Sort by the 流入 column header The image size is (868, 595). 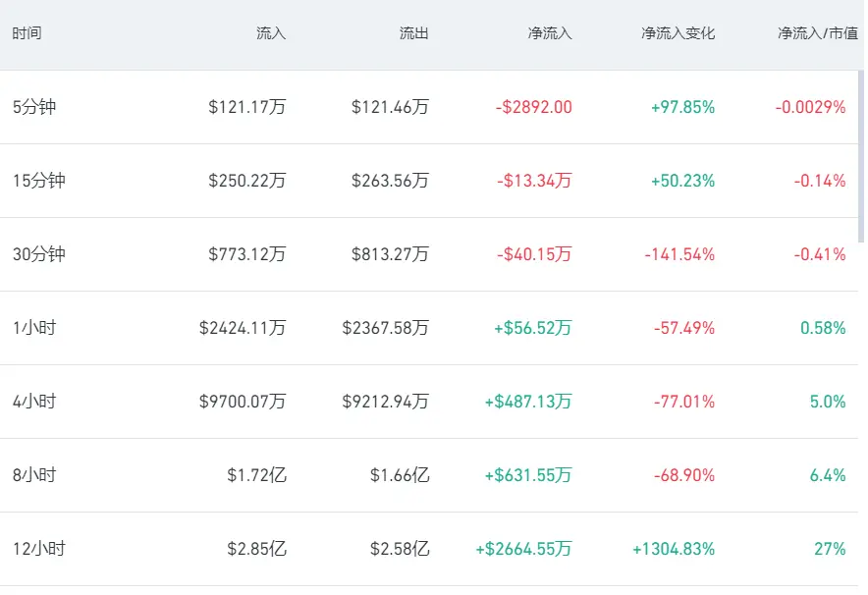pos(271,33)
